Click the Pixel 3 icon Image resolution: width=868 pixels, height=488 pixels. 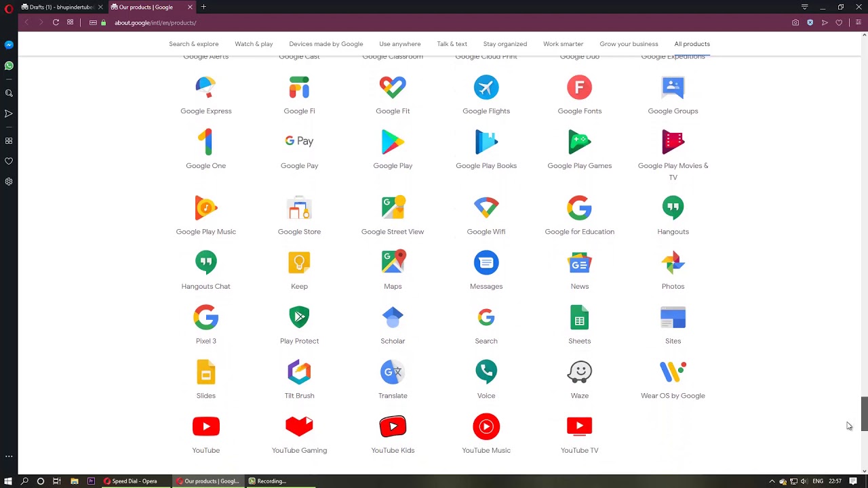pyautogui.click(x=205, y=317)
